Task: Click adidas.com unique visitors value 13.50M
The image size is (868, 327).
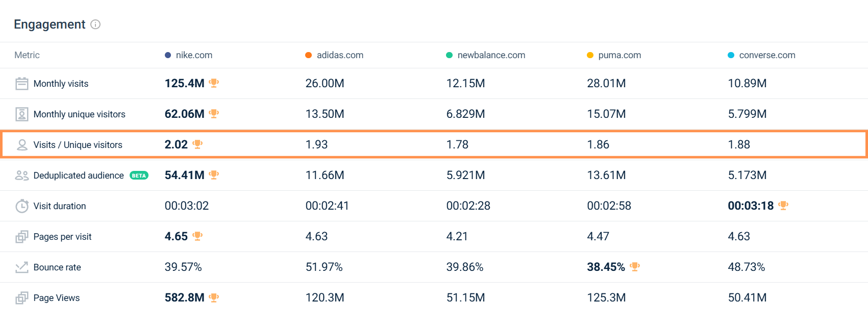Action: (325, 114)
